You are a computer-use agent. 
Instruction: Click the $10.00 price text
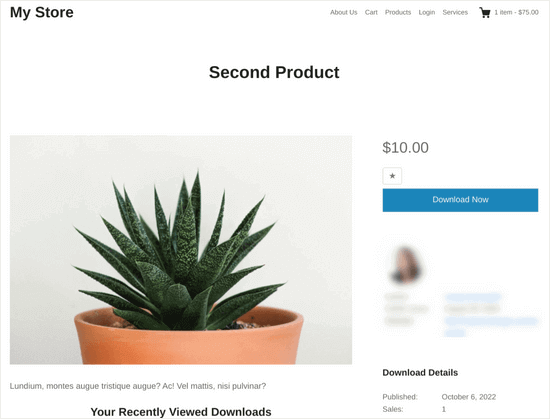click(x=405, y=148)
